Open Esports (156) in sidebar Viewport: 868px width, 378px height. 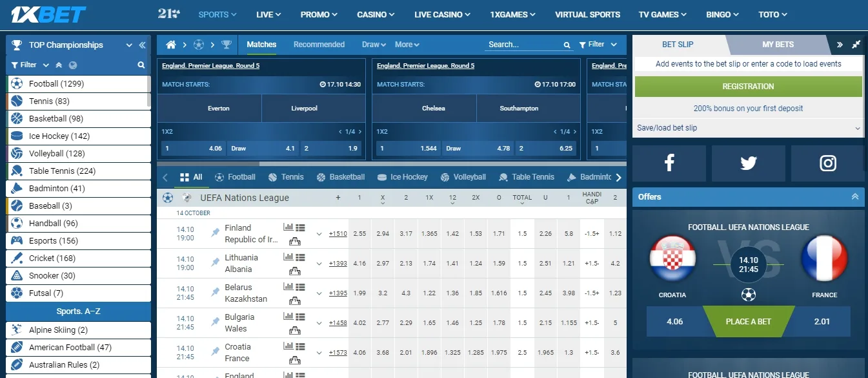point(79,241)
